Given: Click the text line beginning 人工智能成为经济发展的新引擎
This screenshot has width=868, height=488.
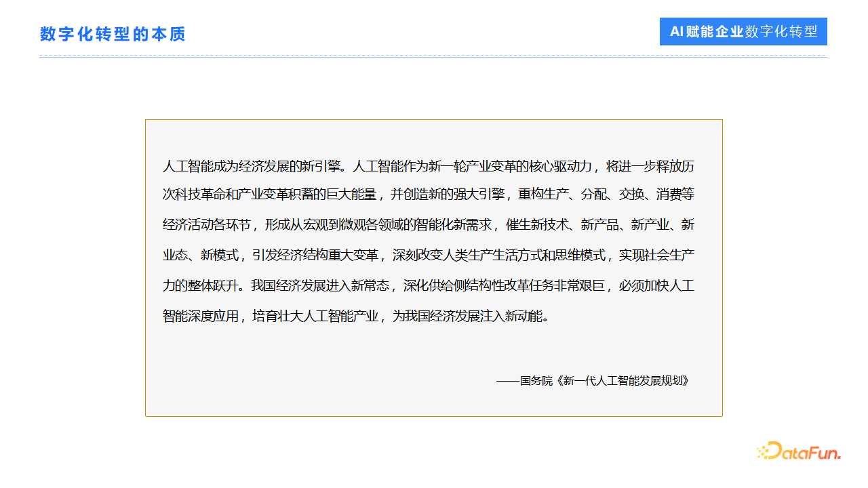Looking at the screenshot, I should pyautogui.click(x=429, y=166).
